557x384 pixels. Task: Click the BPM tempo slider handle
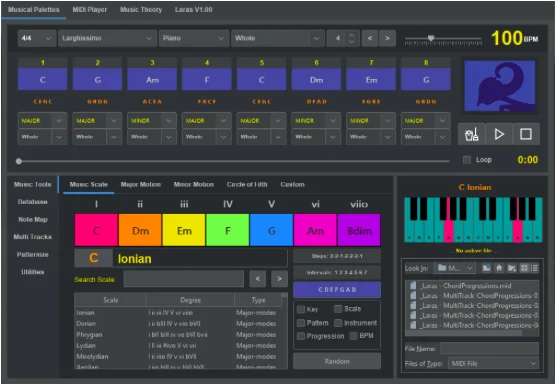pos(431,38)
